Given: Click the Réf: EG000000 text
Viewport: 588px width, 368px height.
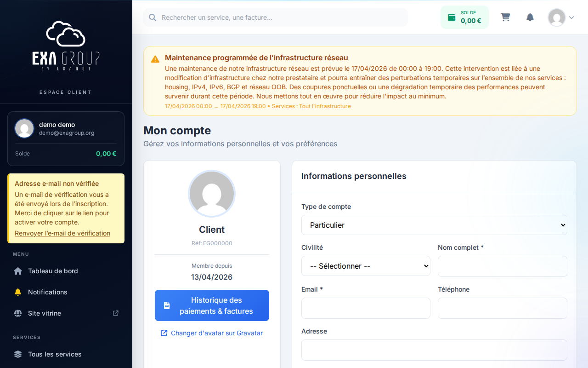Looking at the screenshot, I should coord(212,243).
